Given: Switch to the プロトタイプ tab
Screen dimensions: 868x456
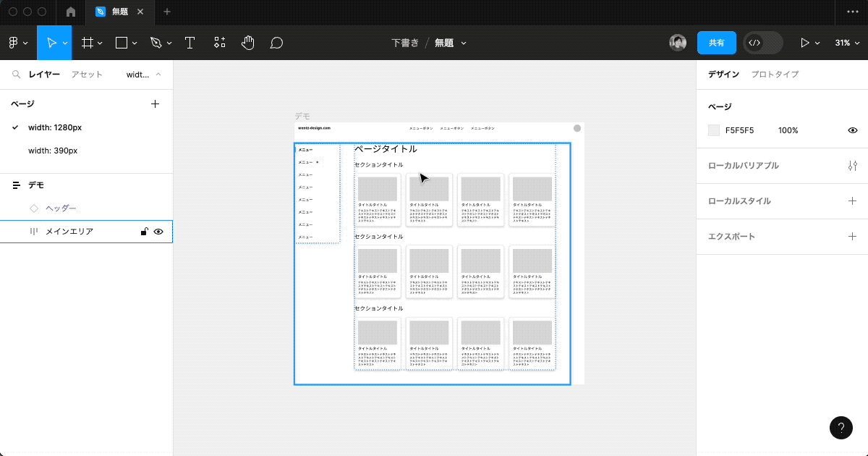Looking at the screenshot, I should click(775, 75).
